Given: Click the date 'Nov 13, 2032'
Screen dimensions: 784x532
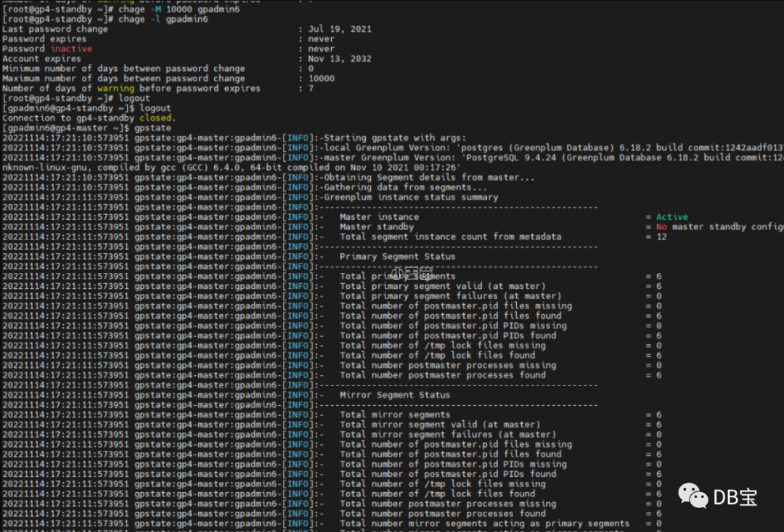Looking at the screenshot, I should [x=340, y=59].
